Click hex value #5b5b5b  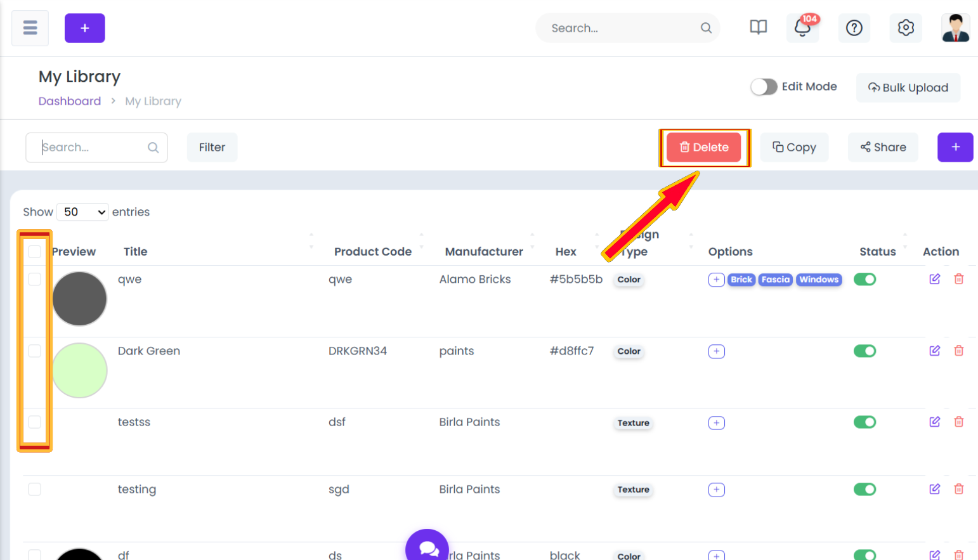click(576, 279)
